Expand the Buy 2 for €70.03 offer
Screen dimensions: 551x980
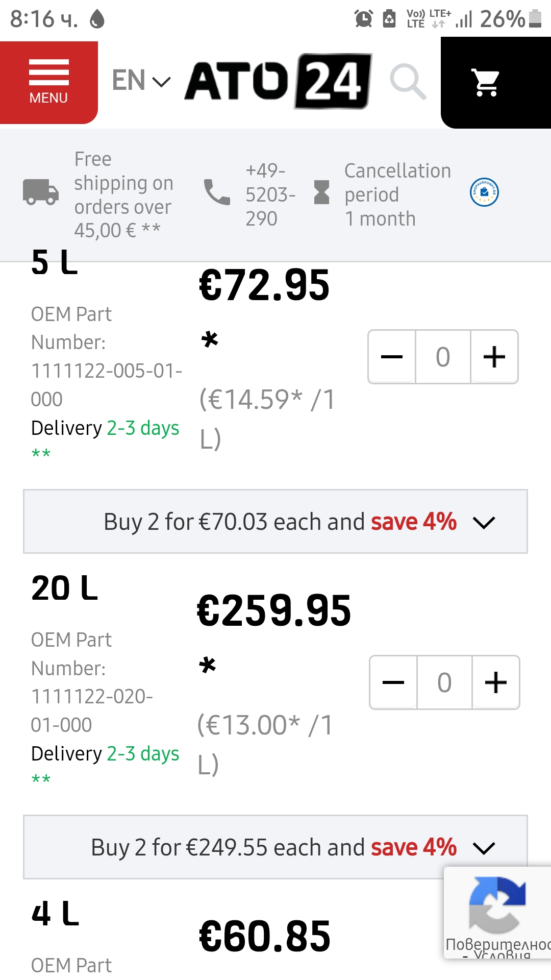275,522
